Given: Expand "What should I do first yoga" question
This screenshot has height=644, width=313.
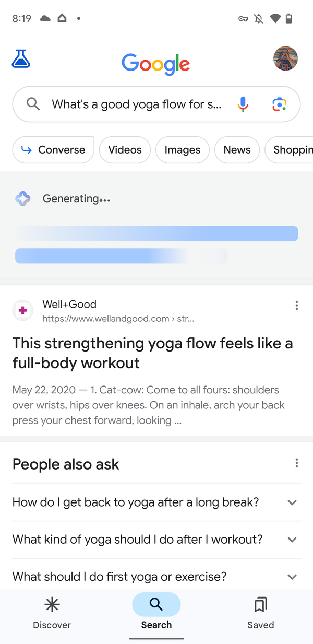Looking at the screenshot, I should click(x=156, y=577).
